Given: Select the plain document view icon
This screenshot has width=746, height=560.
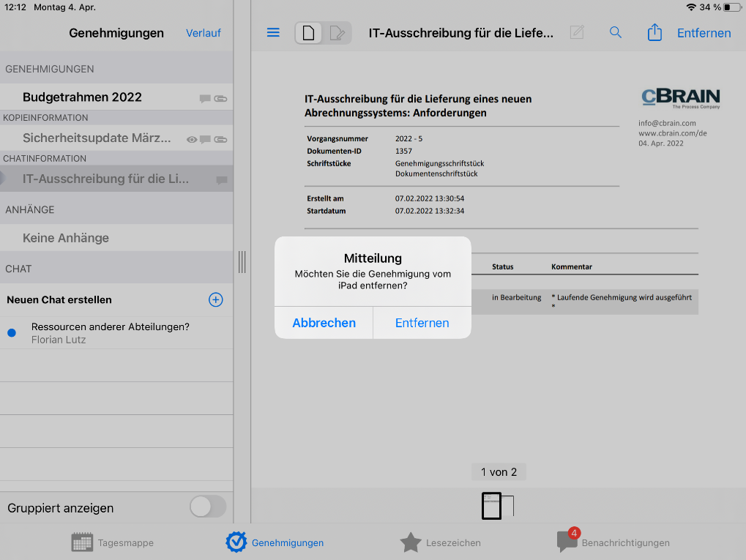Looking at the screenshot, I should tap(309, 33).
